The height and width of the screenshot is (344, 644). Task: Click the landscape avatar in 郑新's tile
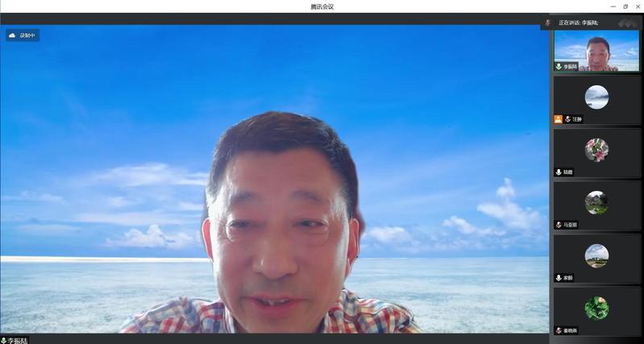pos(596,255)
